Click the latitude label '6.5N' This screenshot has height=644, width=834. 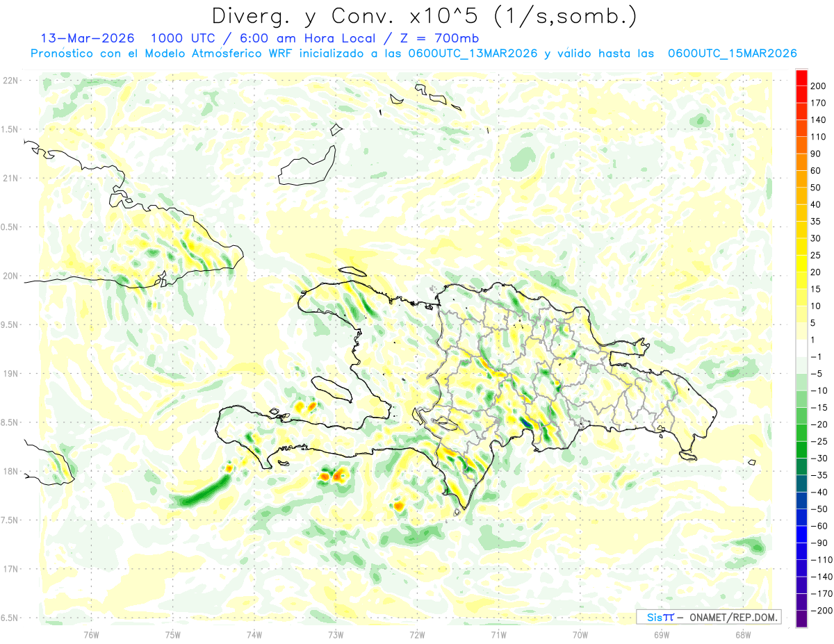(10, 618)
